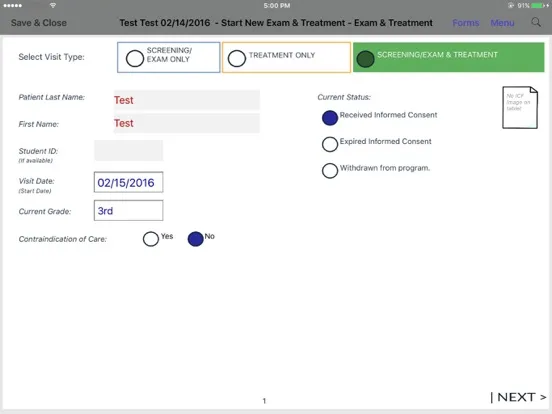
Task: Tap Save & Close
Action: click(x=39, y=23)
